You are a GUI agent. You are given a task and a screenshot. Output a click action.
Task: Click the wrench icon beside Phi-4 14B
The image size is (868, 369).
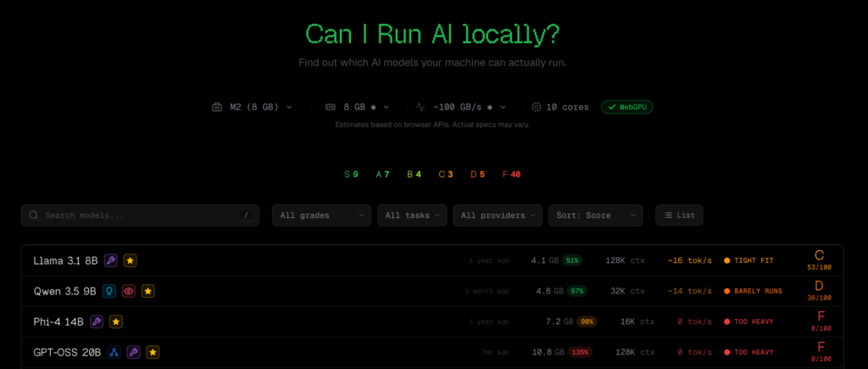click(97, 321)
